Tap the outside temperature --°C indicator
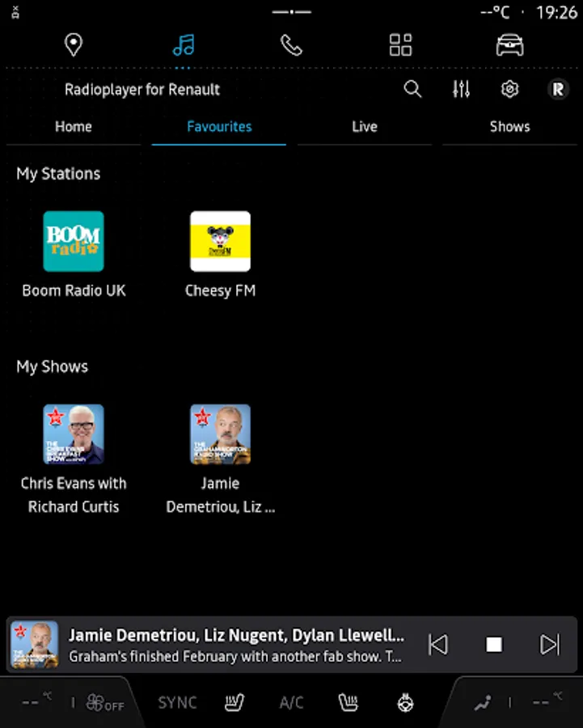Screen dimensions: 583x728 (496, 12)
